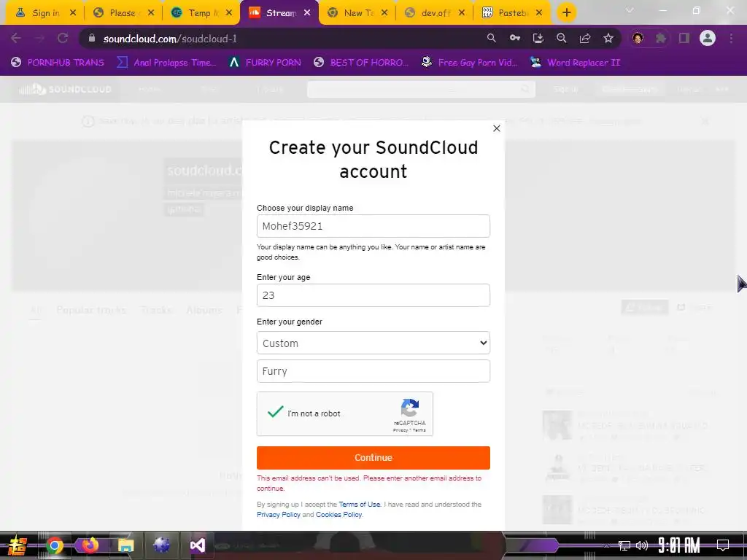Image resolution: width=747 pixels, height=560 pixels.
Task: Toggle the browser side panel icon
Action: 684,38
